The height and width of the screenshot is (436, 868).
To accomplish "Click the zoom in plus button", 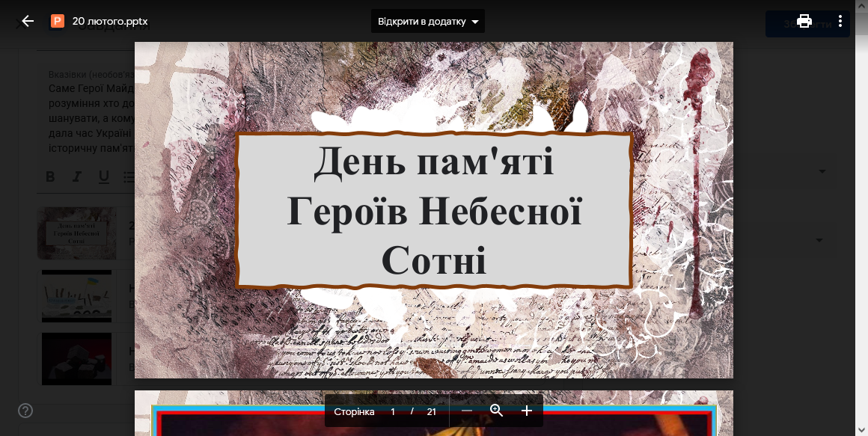I will pos(527,411).
